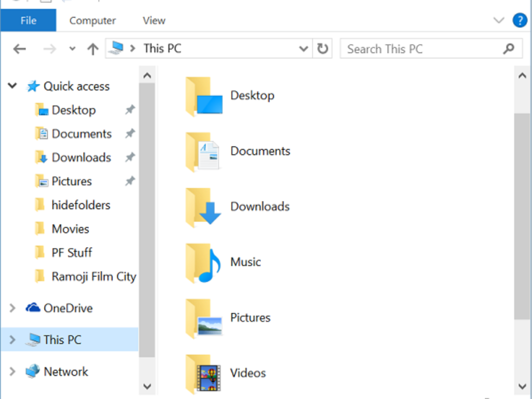Click navigation pane scrollbar up arrow
Image resolution: width=532 pixels, height=399 pixels.
[x=147, y=75]
